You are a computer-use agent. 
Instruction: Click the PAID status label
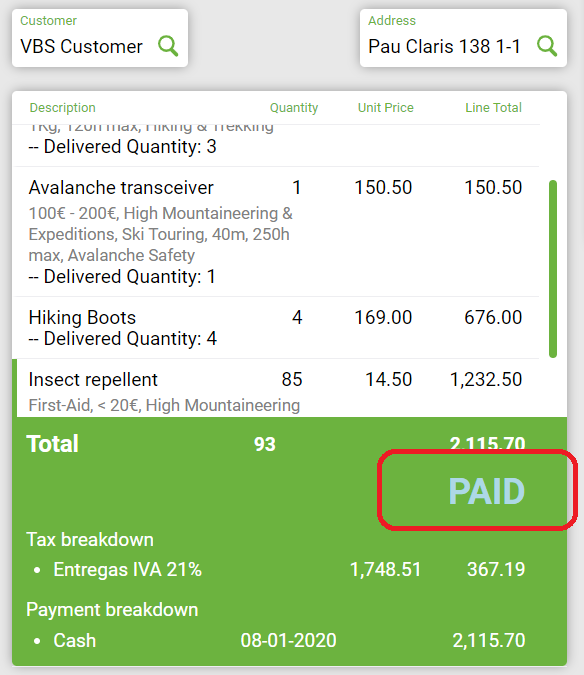(x=487, y=491)
